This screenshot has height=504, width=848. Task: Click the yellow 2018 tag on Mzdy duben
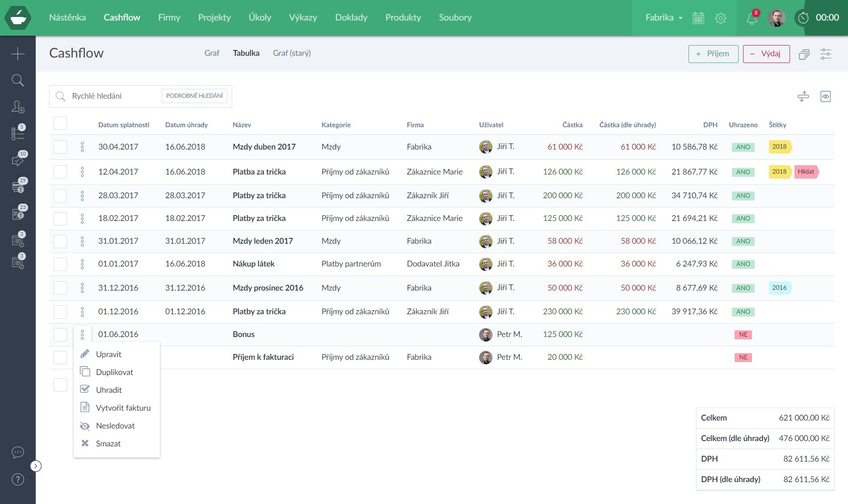click(x=779, y=147)
